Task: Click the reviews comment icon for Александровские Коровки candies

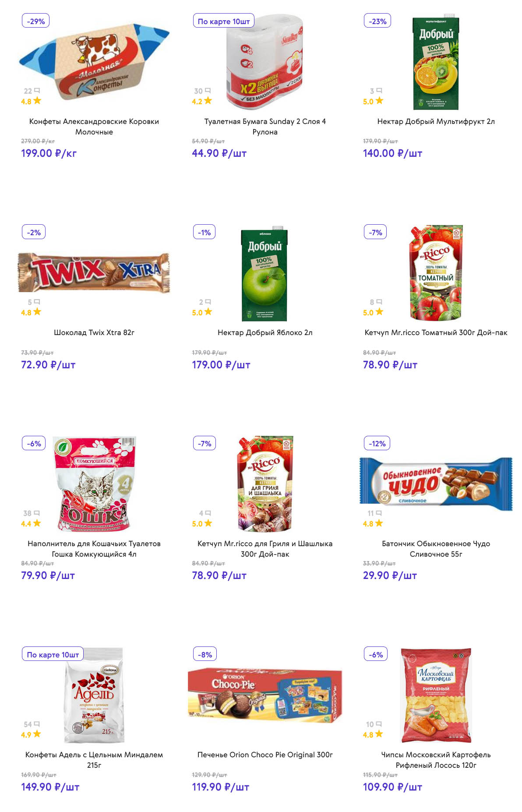Action: (37, 91)
